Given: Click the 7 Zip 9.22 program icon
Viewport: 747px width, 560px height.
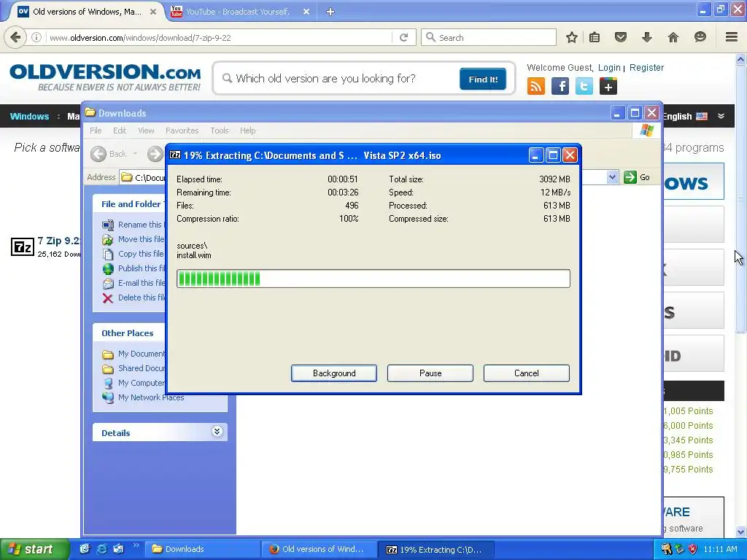Looking at the screenshot, I should click(23, 247).
